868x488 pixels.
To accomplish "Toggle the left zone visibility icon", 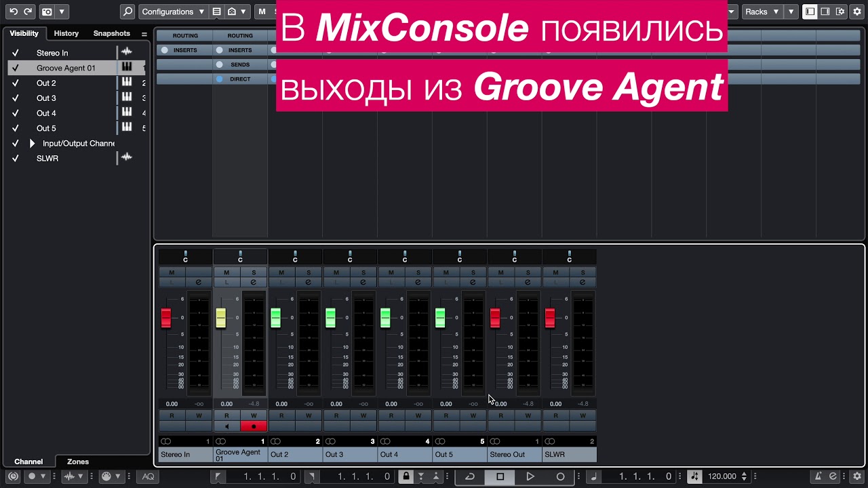I will click(810, 12).
